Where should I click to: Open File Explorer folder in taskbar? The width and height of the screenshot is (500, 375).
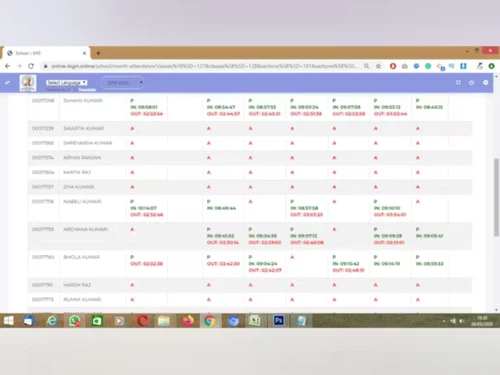pos(164,321)
